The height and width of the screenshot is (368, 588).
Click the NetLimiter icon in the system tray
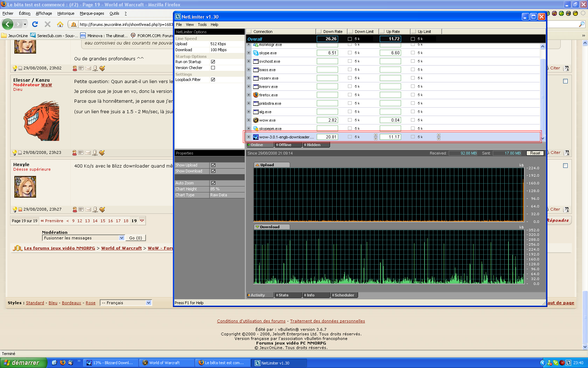pos(568,363)
